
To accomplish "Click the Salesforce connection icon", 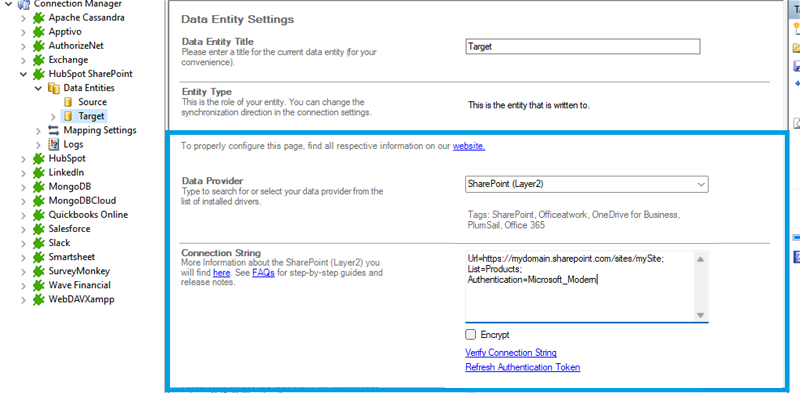I will tap(38, 229).
